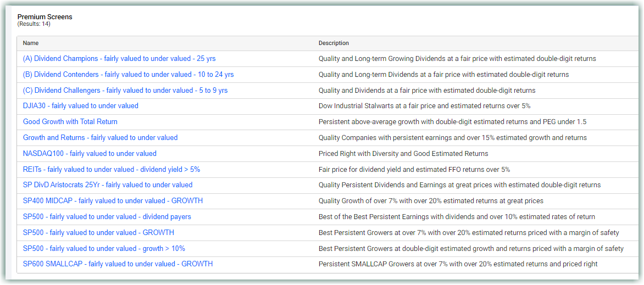The height and width of the screenshot is (285, 644).
Task: Select description "Quality and Dividends at a fair price"
Action: (427, 91)
